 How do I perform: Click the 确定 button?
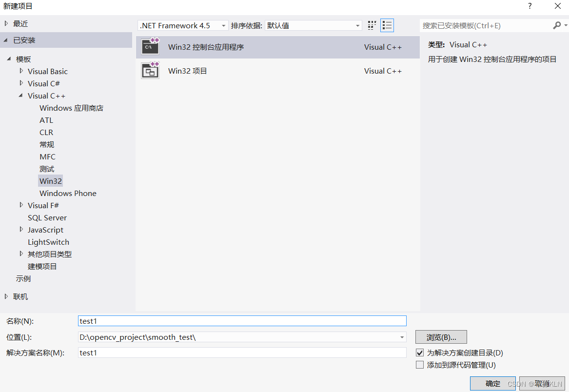click(492, 384)
